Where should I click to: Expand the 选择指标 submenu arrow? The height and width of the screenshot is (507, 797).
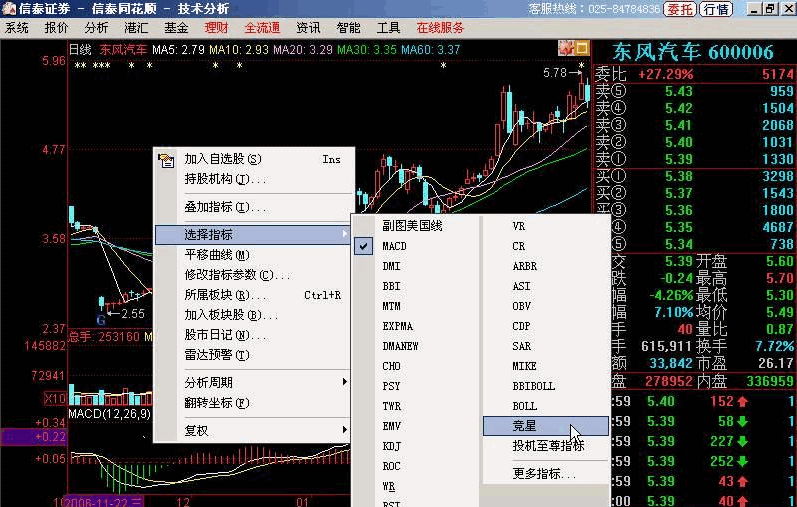tap(345, 234)
